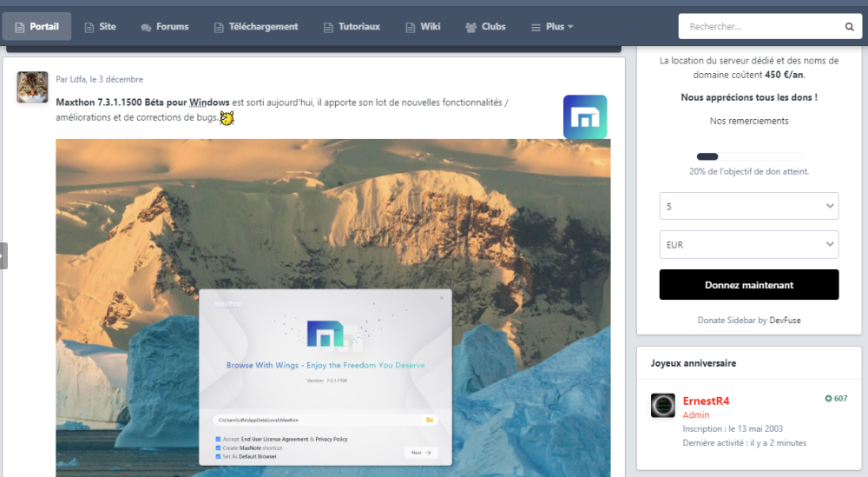The image size is (868, 477).
Task: Click the green 607 reputation badge
Action: click(836, 399)
